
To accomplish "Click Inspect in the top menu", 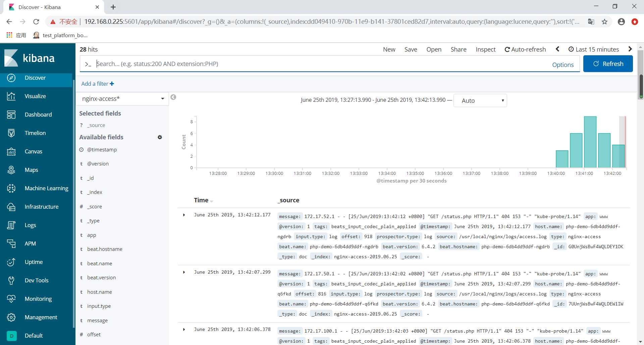I will click(485, 49).
